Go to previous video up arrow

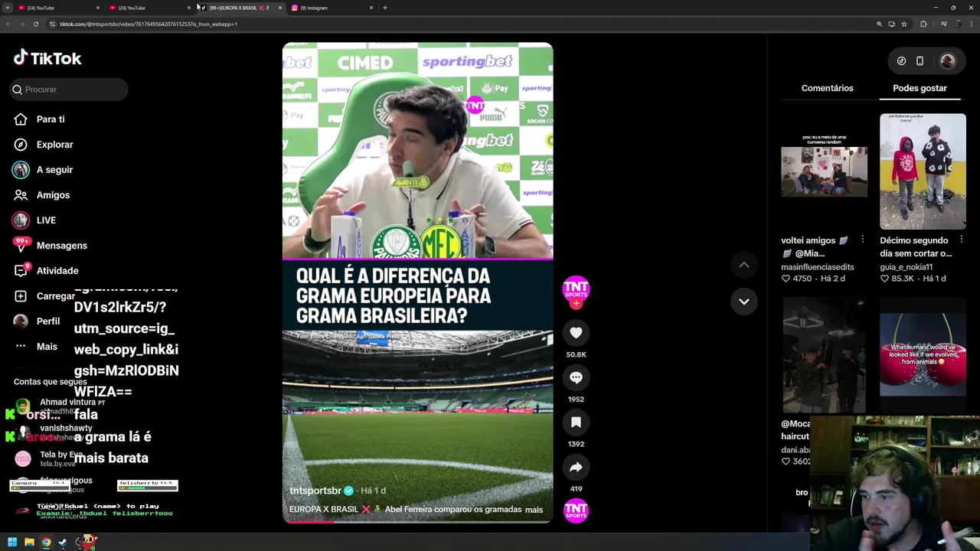pyautogui.click(x=743, y=265)
